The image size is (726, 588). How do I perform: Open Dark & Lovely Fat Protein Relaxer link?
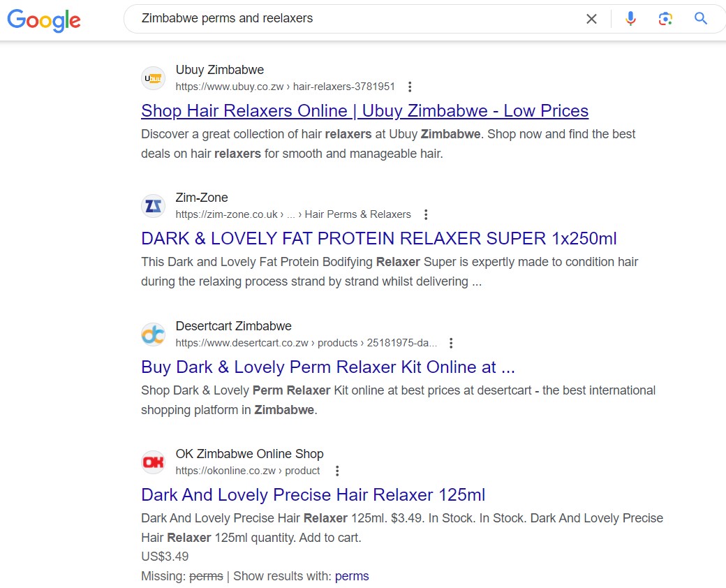[379, 239]
